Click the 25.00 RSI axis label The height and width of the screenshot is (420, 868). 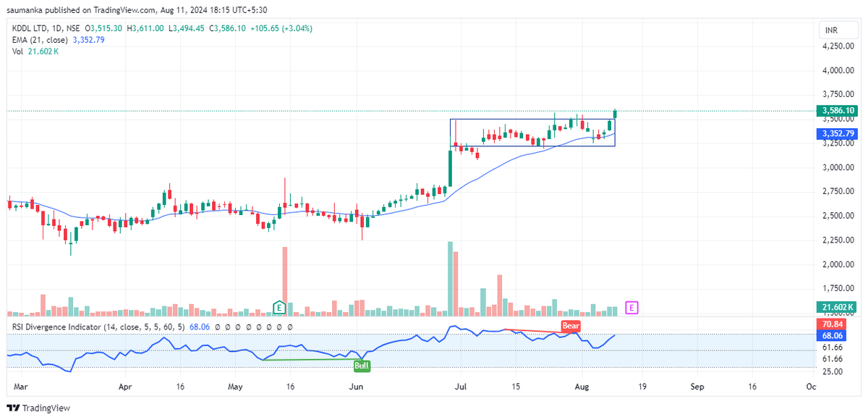point(831,371)
